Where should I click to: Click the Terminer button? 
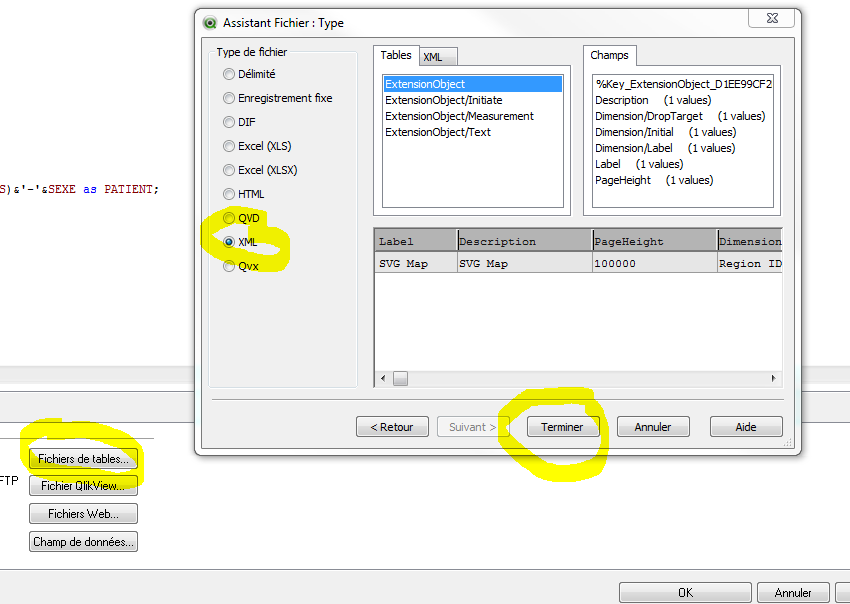563,426
